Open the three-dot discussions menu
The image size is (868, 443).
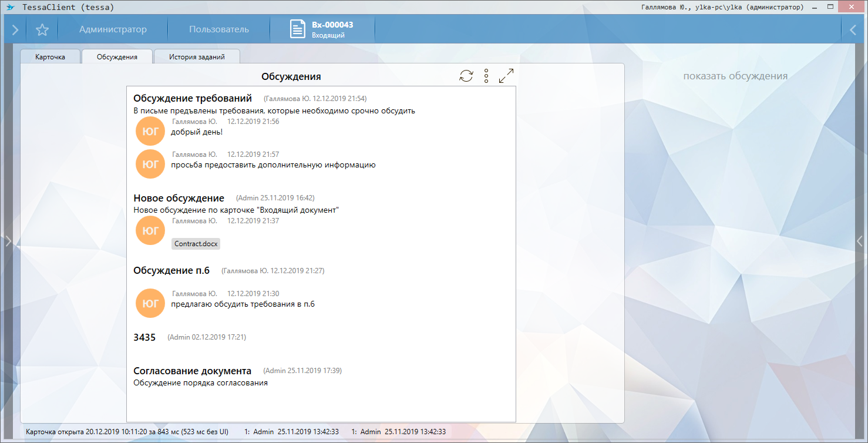coord(486,76)
